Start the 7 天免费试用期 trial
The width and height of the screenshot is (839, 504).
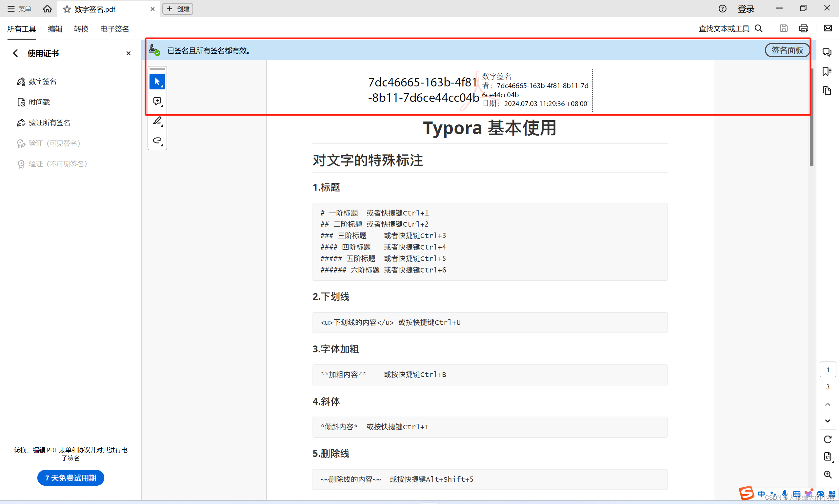point(71,478)
